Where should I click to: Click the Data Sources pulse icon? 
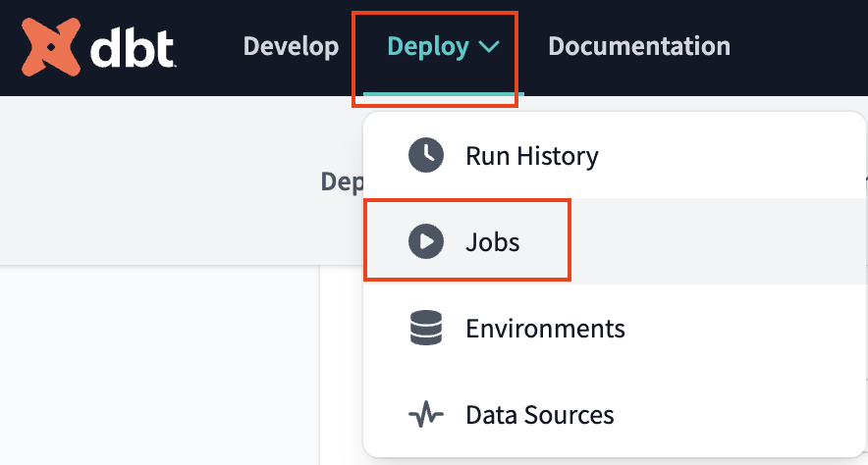pos(426,414)
